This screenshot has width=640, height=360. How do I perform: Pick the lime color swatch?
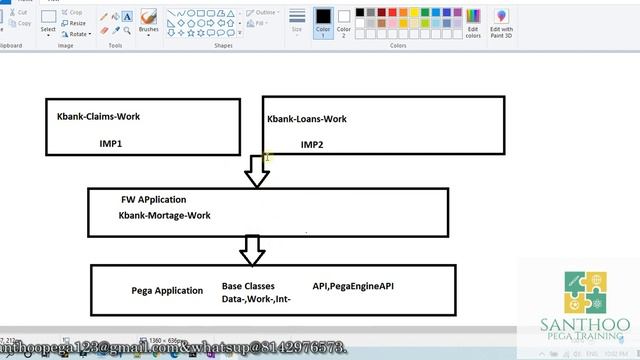coord(425,23)
